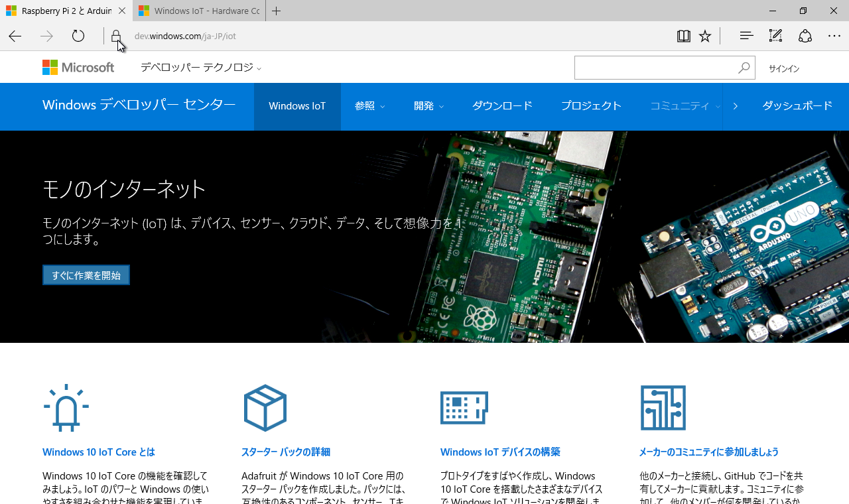The image size is (849, 504).
Task: Expand the 開発 dropdown menu
Action: pyautogui.click(x=428, y=106)
